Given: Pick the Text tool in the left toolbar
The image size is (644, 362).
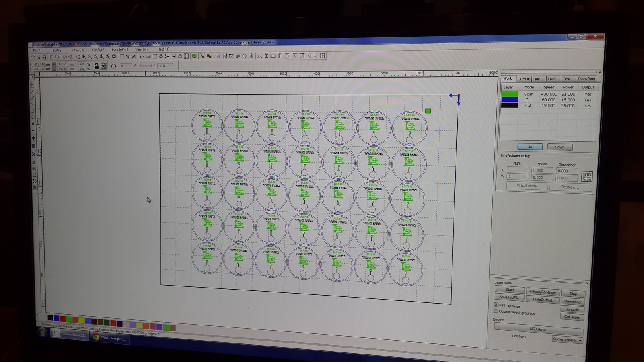Looking at the screenshot, I should [33, 123].
